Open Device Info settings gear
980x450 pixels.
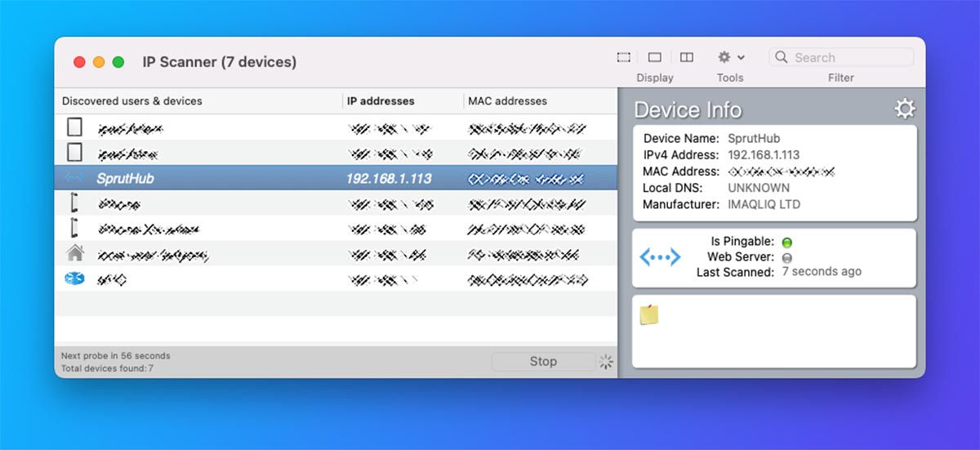(905, 109)
